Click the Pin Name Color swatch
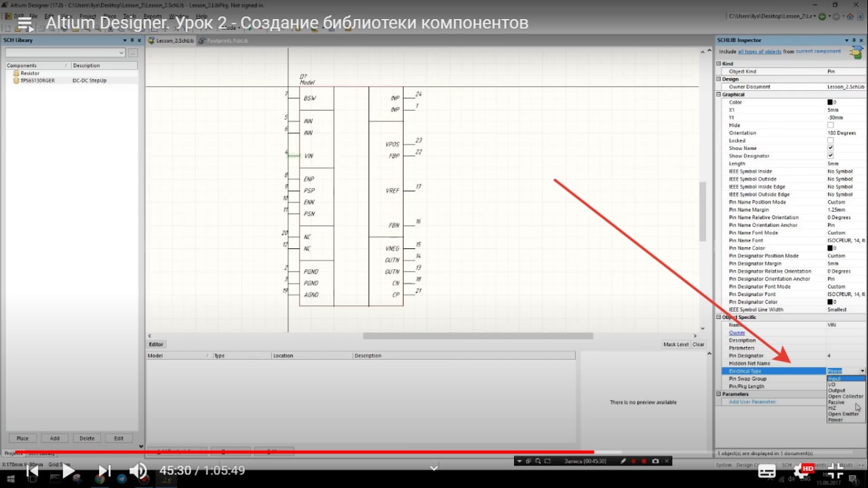Viewport: 868px width, 488px height. [830, 248]
